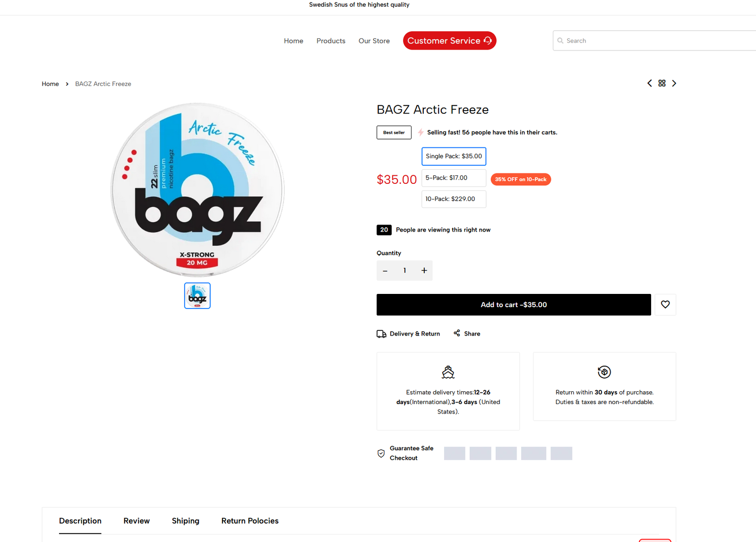Click the search magnifier icon
Screen dimensions: 756x542
[560, 41]
